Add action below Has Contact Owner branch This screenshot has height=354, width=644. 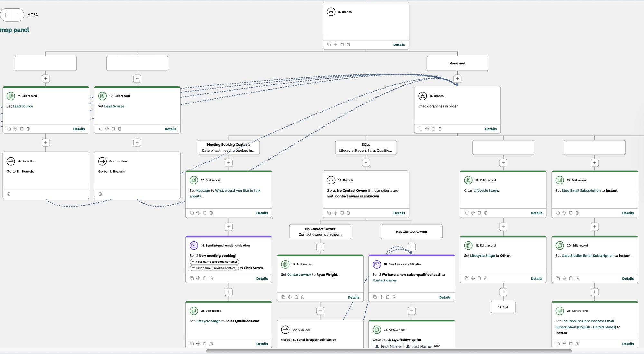[412, 247]
